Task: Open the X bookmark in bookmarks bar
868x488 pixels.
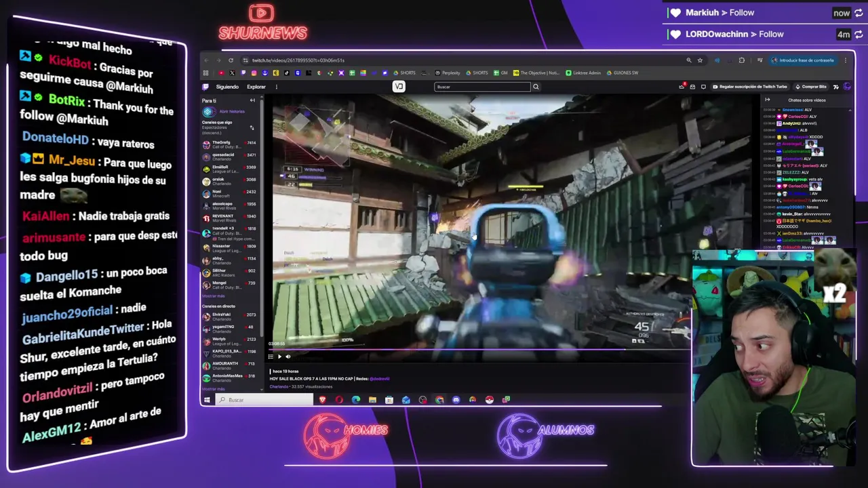Action: [x=232, y=73]
